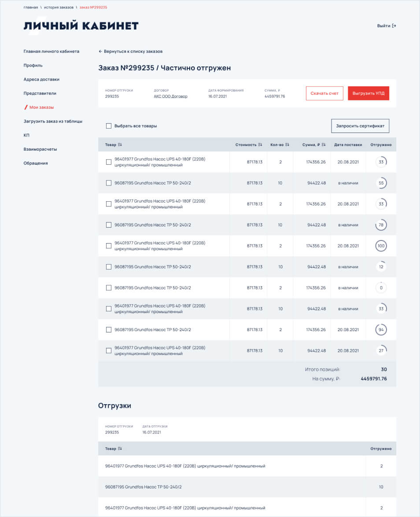This screenshot has width=420, height=517.
Task: Click the red Выгрузить УПД button
Action: (x=368, y=93)
